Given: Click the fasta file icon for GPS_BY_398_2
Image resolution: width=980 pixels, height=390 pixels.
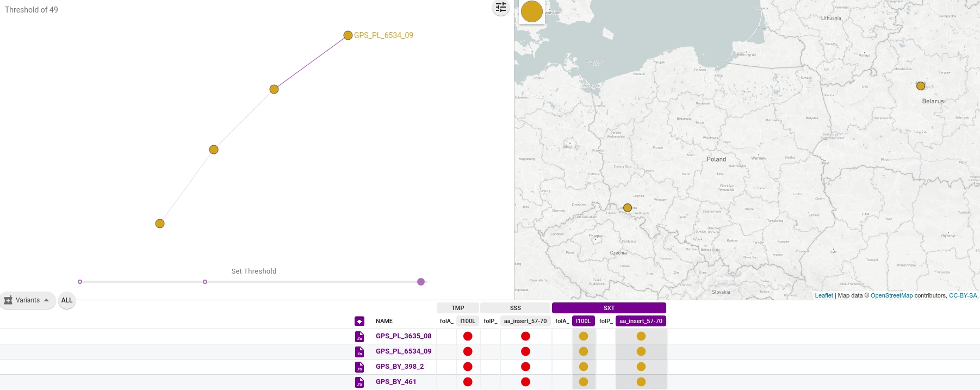Looking at the screenshot, I should pyautogui.click(x=359, y=367).
